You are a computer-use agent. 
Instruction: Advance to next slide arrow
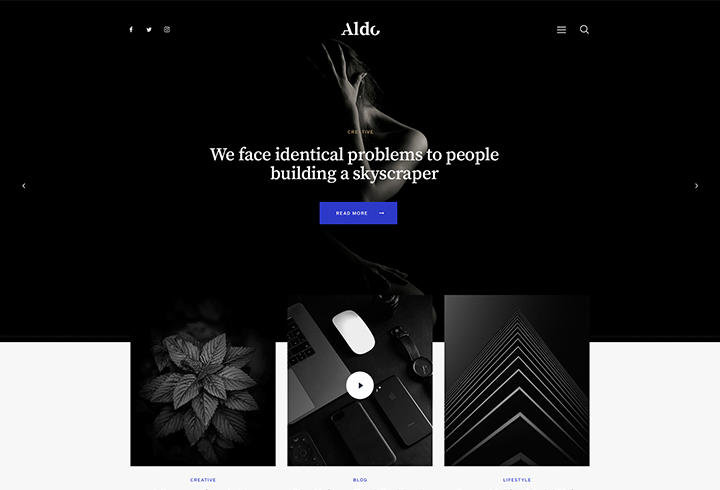696,186
